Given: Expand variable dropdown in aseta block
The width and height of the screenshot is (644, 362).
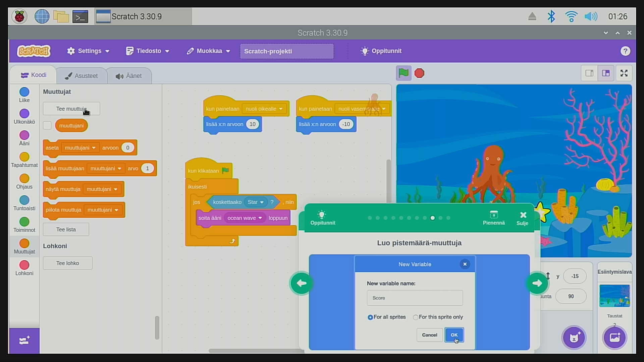Looking at the screenshot, I should point(80,148).
